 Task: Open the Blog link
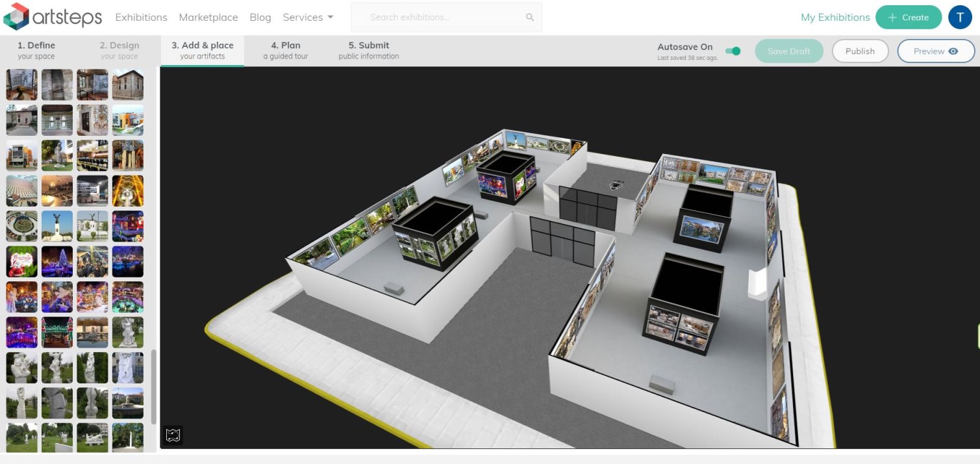(x=260, y=18)
